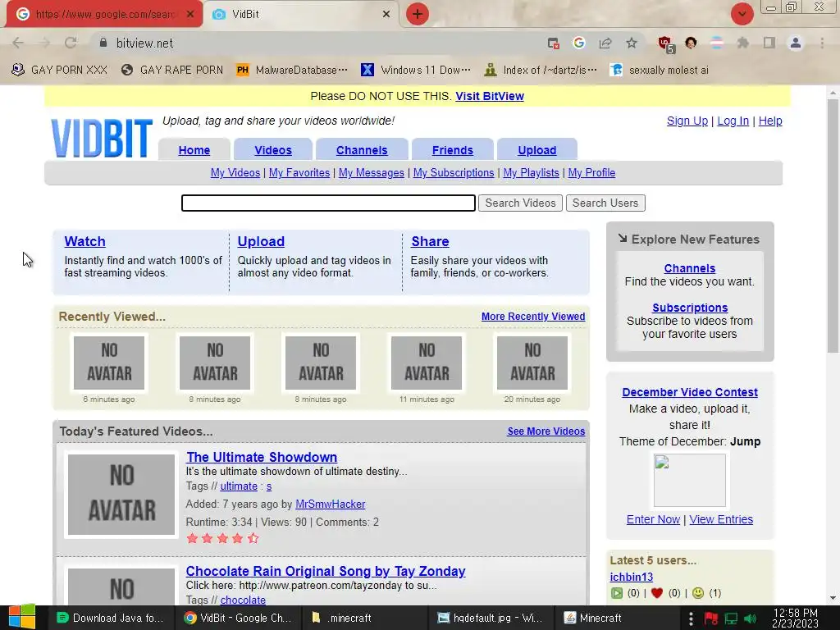Go to My Favorites

click(x=299, y=173)
